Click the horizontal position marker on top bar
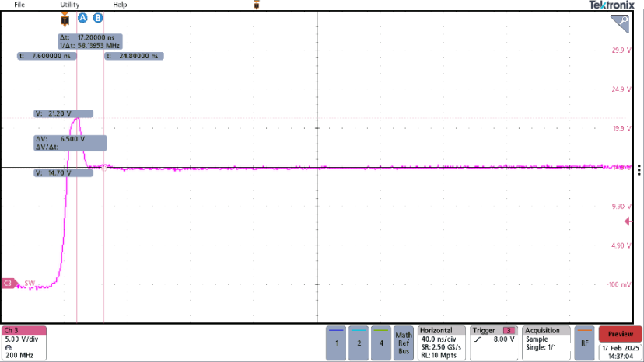The width and height of the screenshot is (644, 362). (257, 5)
